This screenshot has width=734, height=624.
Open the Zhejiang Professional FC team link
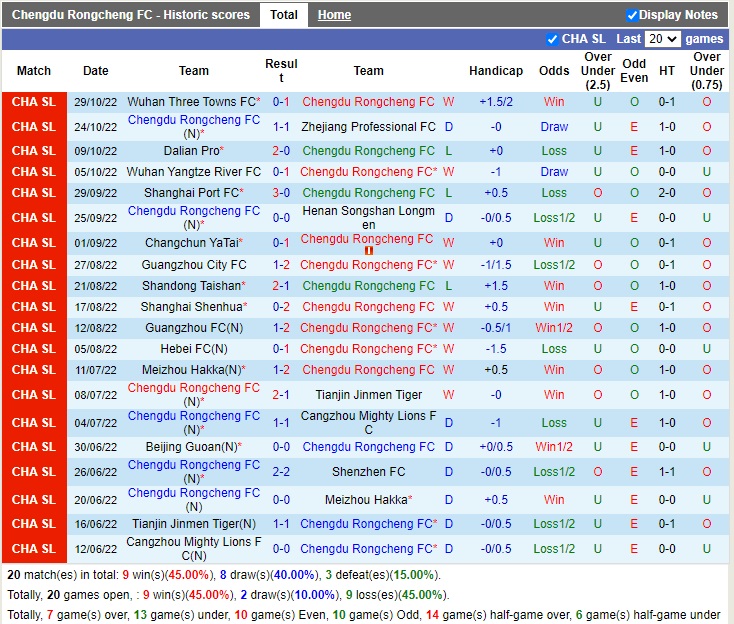(368, 127)
